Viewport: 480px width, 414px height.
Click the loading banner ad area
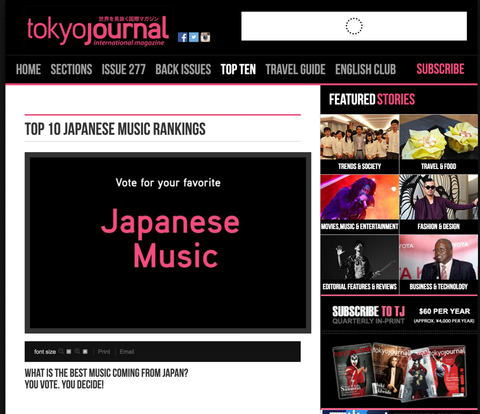(354, 26)
